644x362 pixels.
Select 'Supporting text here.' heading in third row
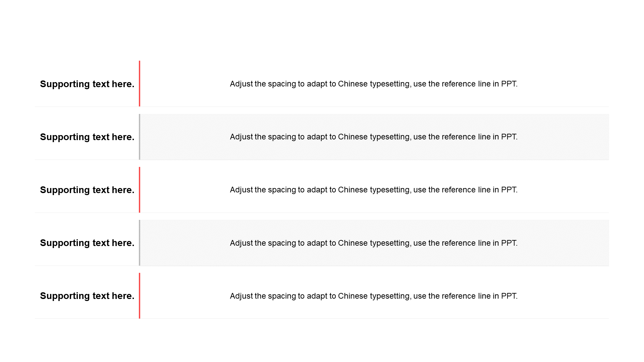pyautogui.click(x=87, y=190)
